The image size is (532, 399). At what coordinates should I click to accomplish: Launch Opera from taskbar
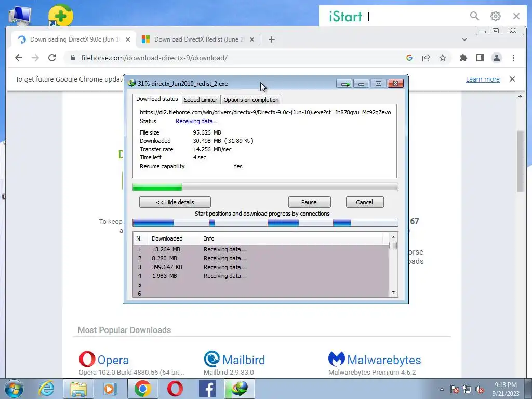pyautogui.click(x=175, y=389)
